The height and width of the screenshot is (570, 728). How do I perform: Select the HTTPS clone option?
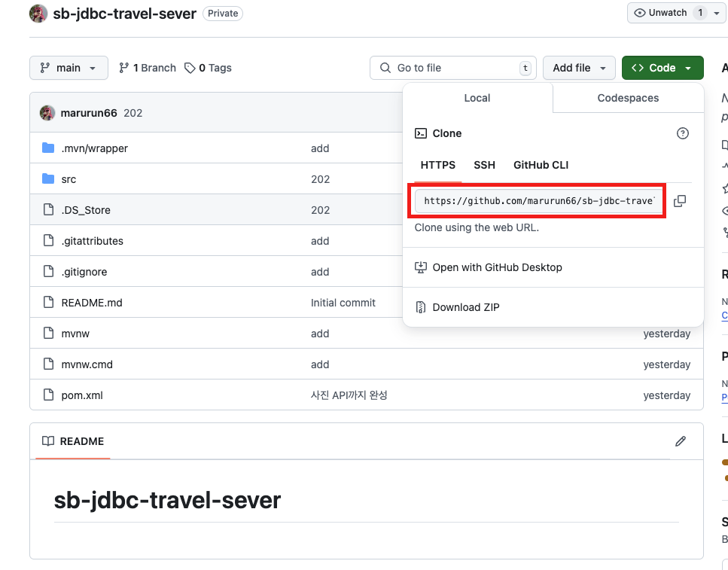[438, 165]
